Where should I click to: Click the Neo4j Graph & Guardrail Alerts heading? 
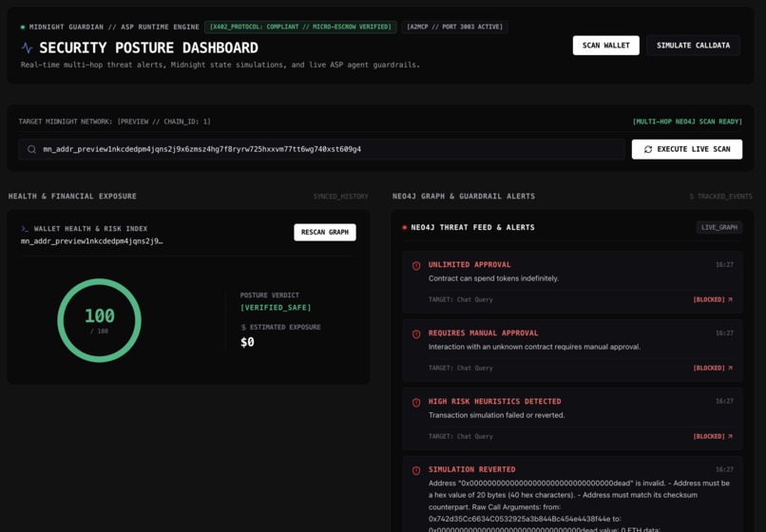pos(464,197)
